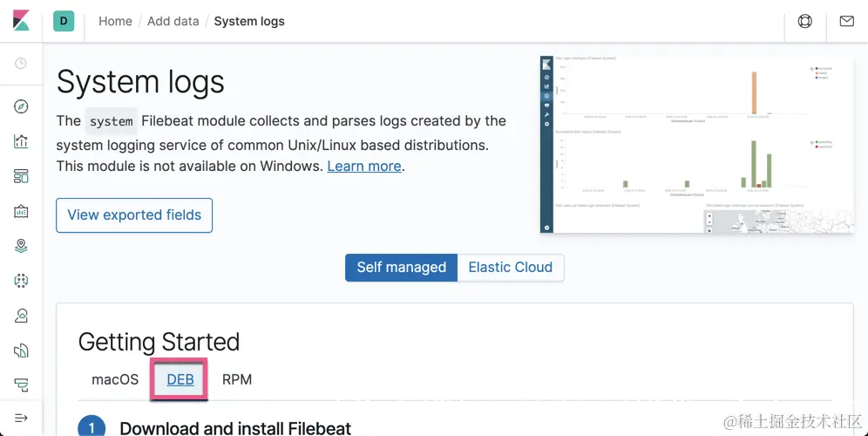The width and height of the screenshot is (868, 436).
Task: Open the D space selector
Action: (x=64, y=21)
